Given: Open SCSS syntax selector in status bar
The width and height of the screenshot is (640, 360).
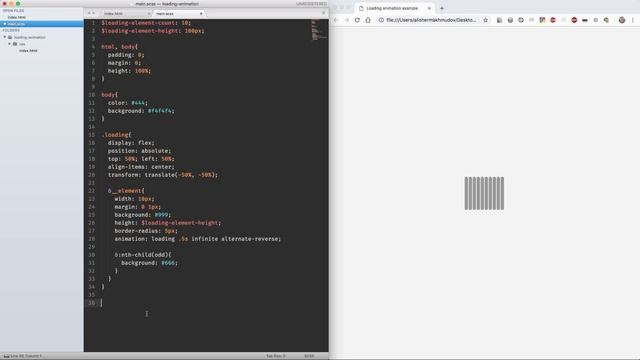Looking at the screenshot, I should pyautogui.click(x=309, y=356).
